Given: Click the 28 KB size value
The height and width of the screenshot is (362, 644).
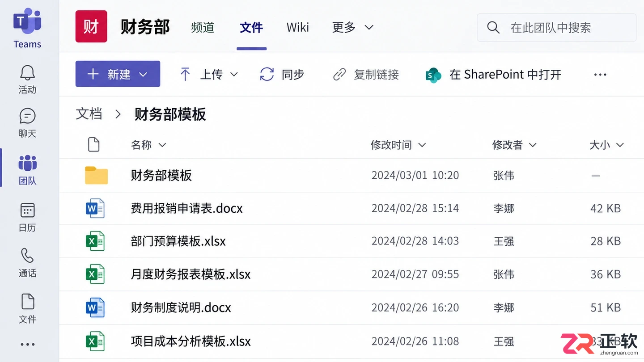Looking at the screenshot, I should (x=606, y=241).
